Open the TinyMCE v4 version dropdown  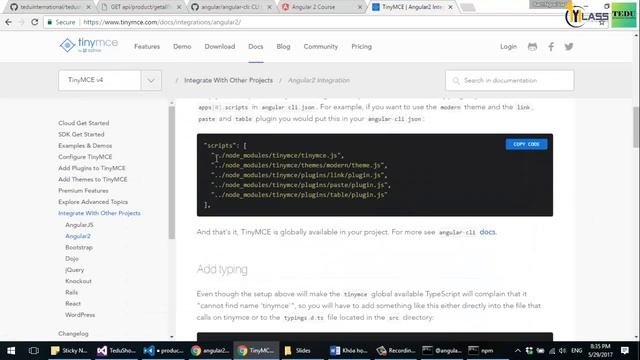point(151,80)
